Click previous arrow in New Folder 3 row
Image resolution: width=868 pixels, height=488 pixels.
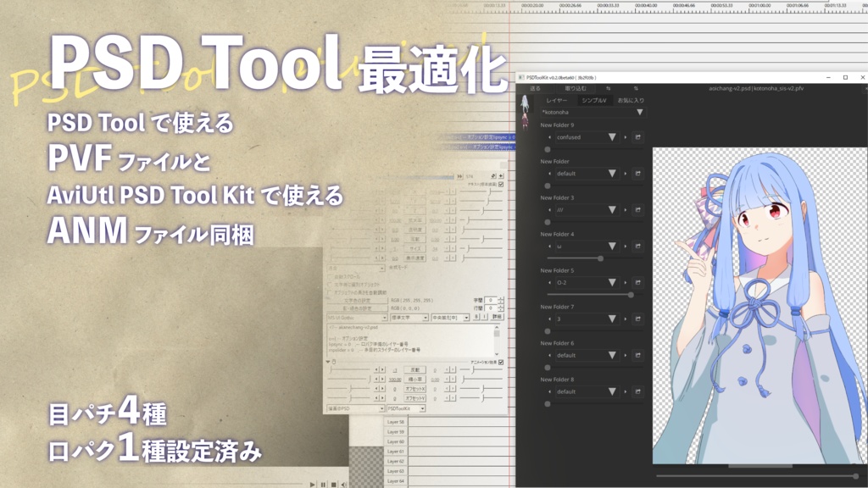549,210
